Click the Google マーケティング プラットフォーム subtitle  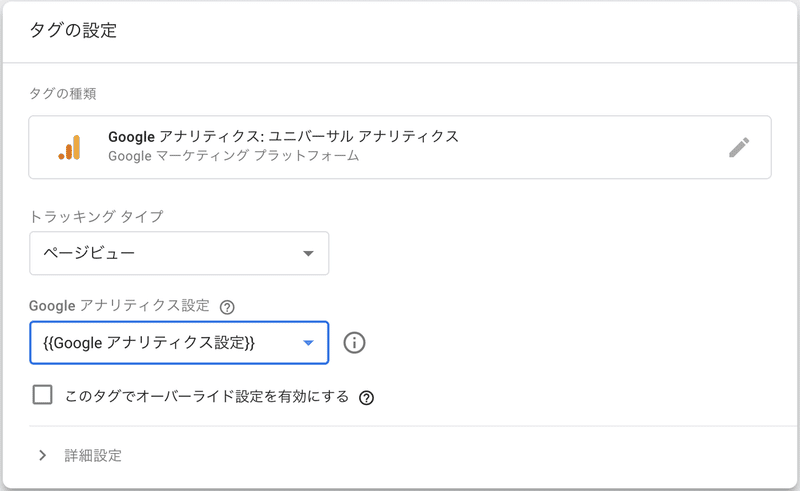click(x=234, y=156)
